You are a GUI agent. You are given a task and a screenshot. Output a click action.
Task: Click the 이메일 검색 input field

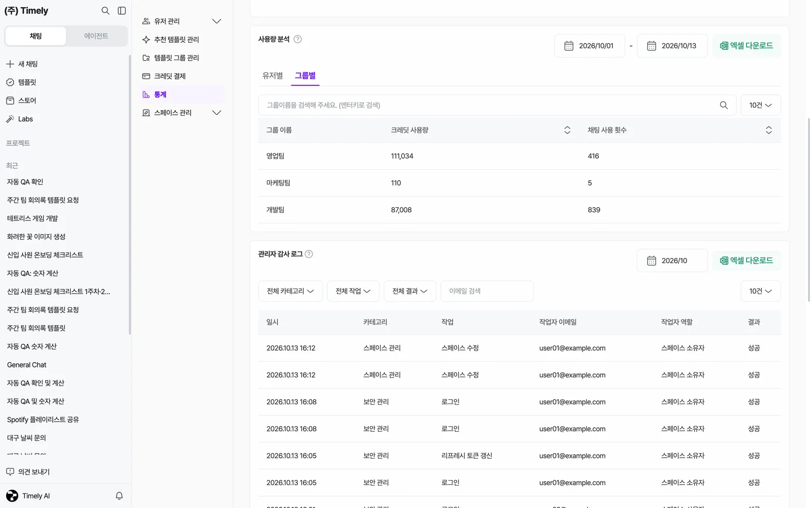coord(487,291)
